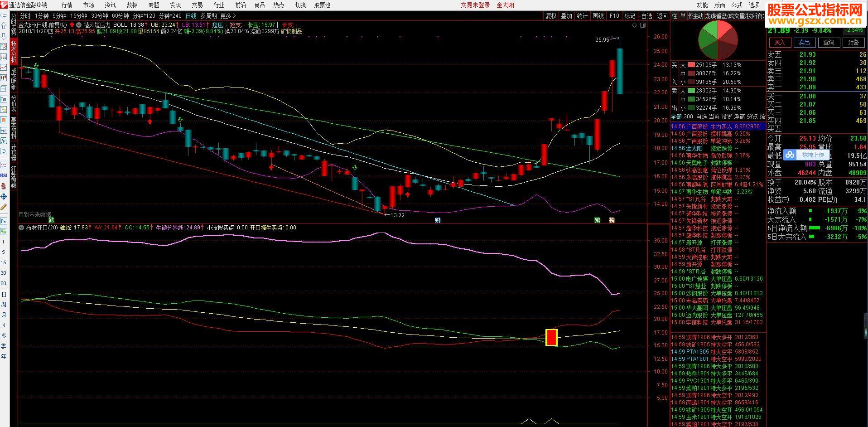
Task: Toggle the side panel icon at chart corner
Action: [642, 25]
